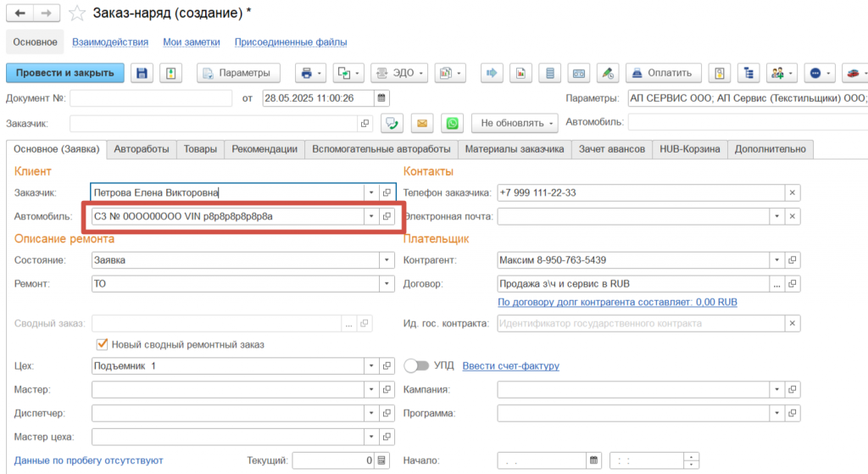The height and width of the screenshot is (474, 868).
Task: Expand the Состояние dropdown list
Action: click(x=387, y=260)
